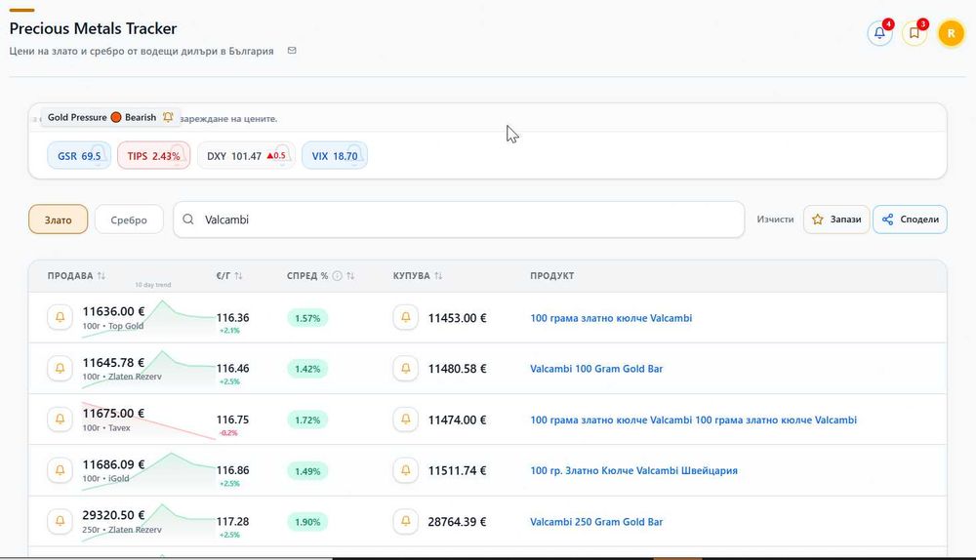Click the 1.72% spread badge
The height and width of the screenshot is (560, 976).
pos(307,420)
